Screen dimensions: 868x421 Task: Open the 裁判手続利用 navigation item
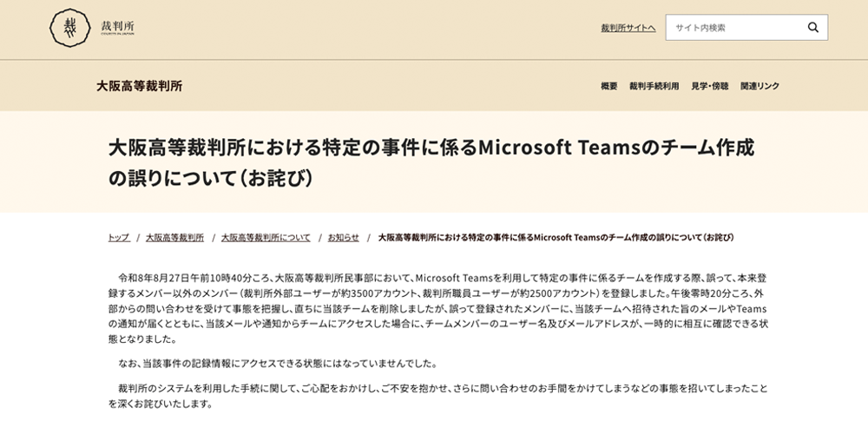[x=654, y=86]
